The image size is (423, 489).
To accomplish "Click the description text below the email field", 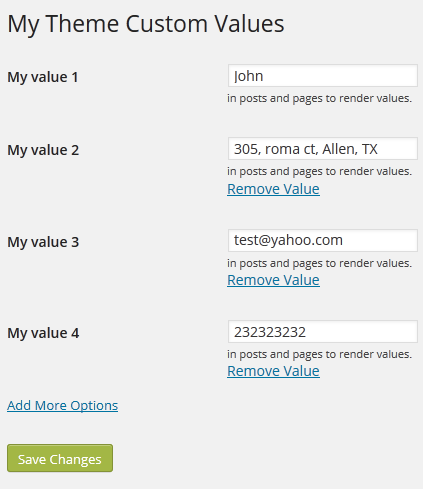I will pos(319,263).
